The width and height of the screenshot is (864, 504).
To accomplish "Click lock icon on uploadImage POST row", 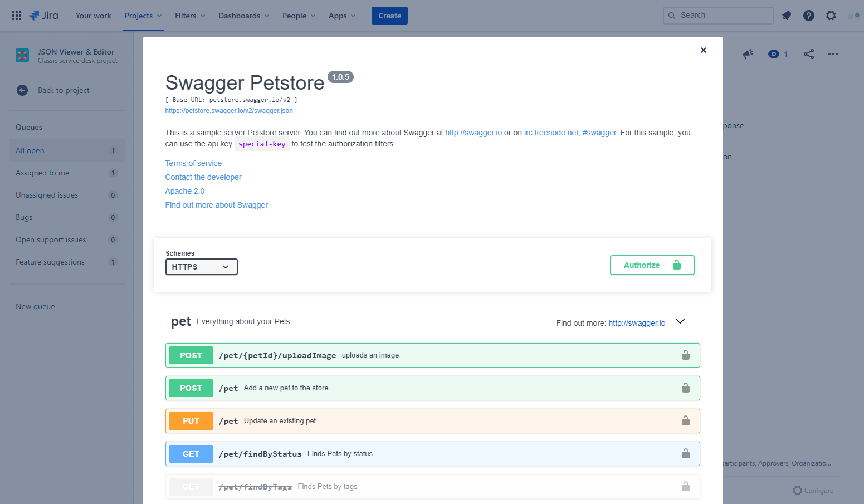I will click(x=686, y=355).
